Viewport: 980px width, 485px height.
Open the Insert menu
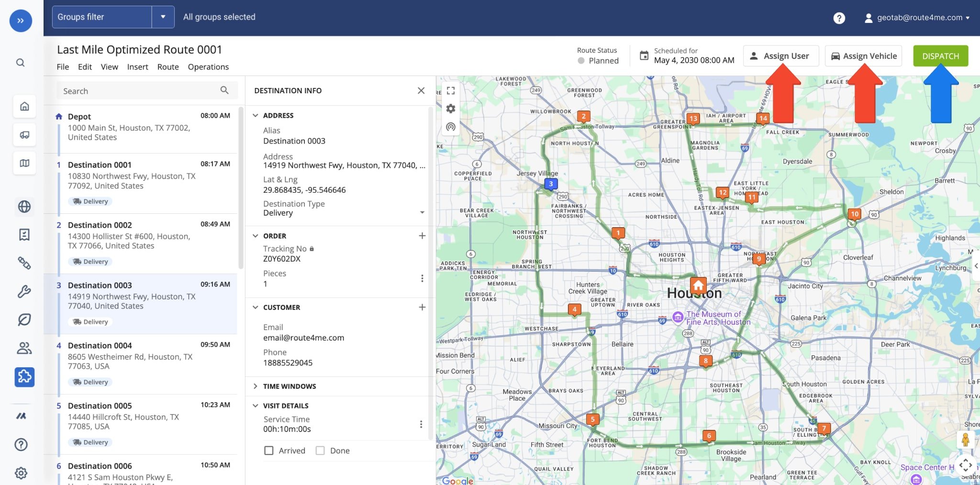pyautogui.click(x=137, y=67)
